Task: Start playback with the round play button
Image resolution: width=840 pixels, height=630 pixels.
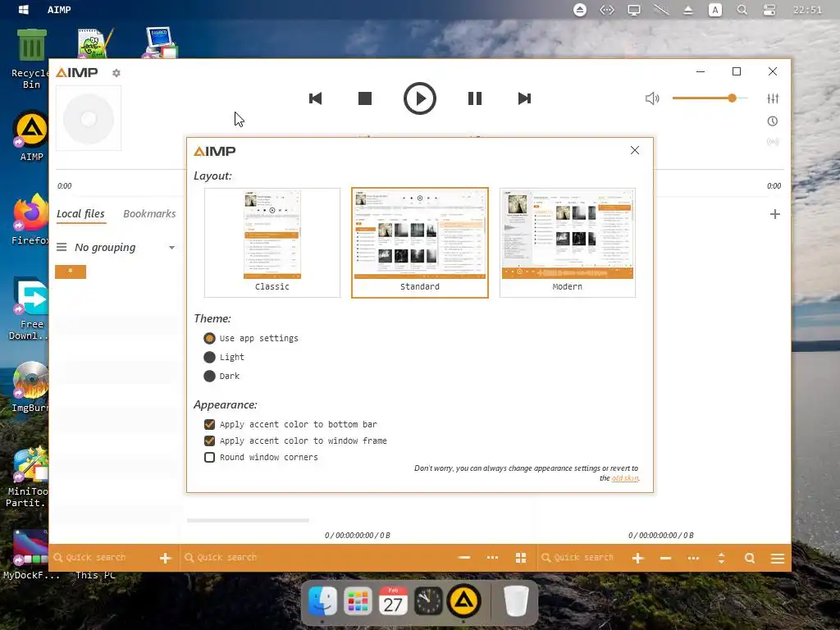Action: click(419, 98)
